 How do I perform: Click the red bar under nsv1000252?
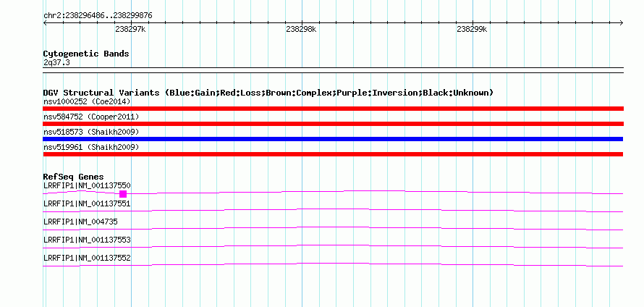tap(333, 109)
